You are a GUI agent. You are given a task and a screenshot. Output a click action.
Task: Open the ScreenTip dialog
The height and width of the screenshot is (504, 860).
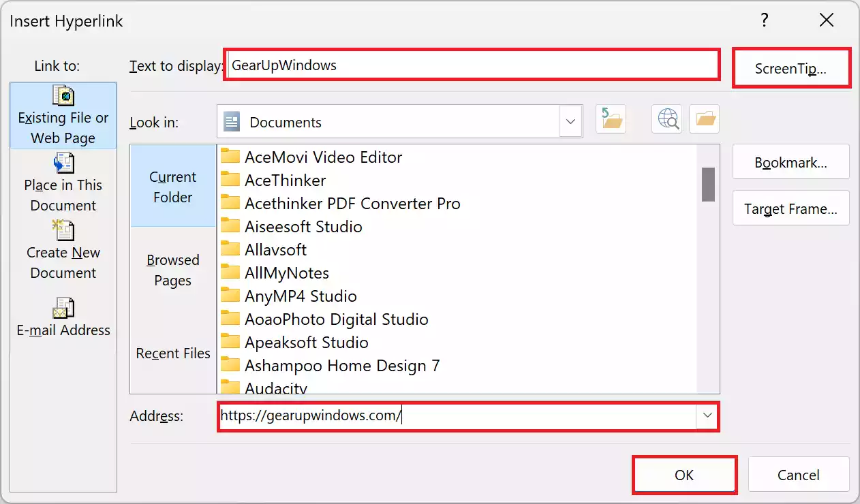click(790, 68)
